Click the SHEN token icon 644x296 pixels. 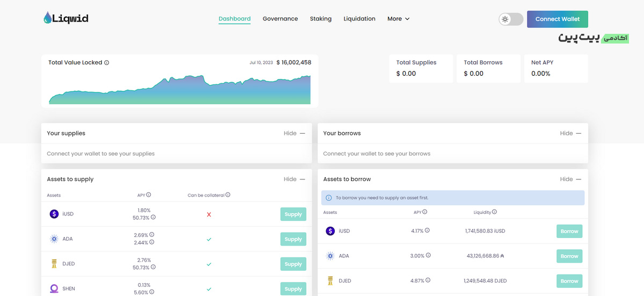click(54, 288)
